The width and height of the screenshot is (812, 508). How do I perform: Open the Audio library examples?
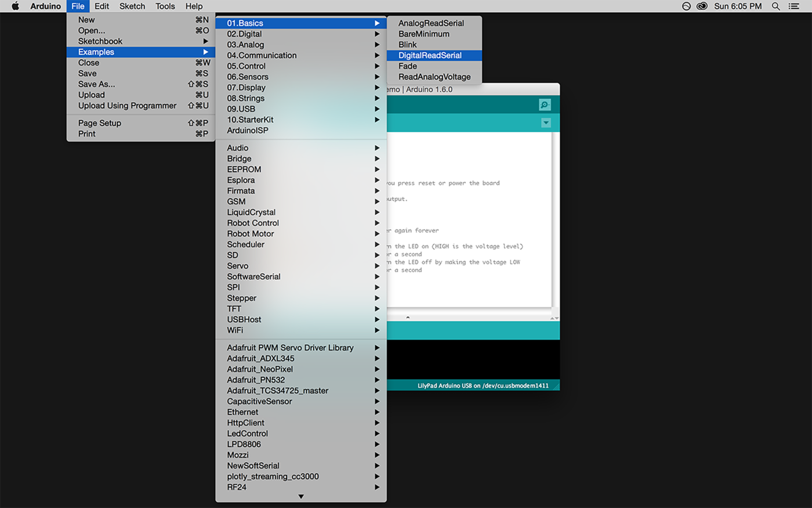(301, 148)
